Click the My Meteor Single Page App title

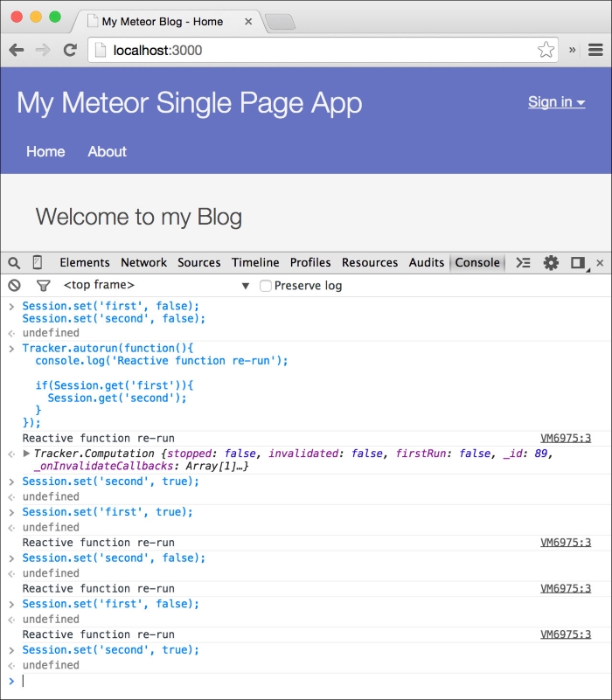(190, 104)
